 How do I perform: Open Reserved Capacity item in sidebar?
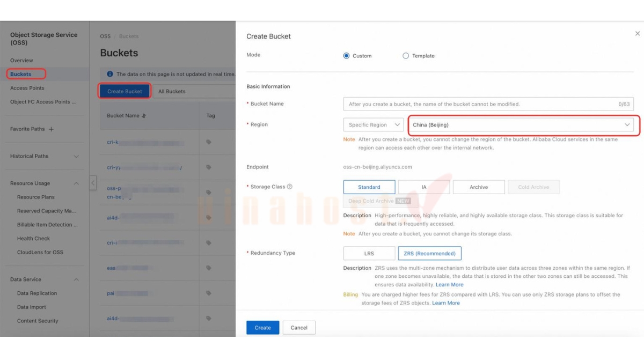click(x=47, y=211)
